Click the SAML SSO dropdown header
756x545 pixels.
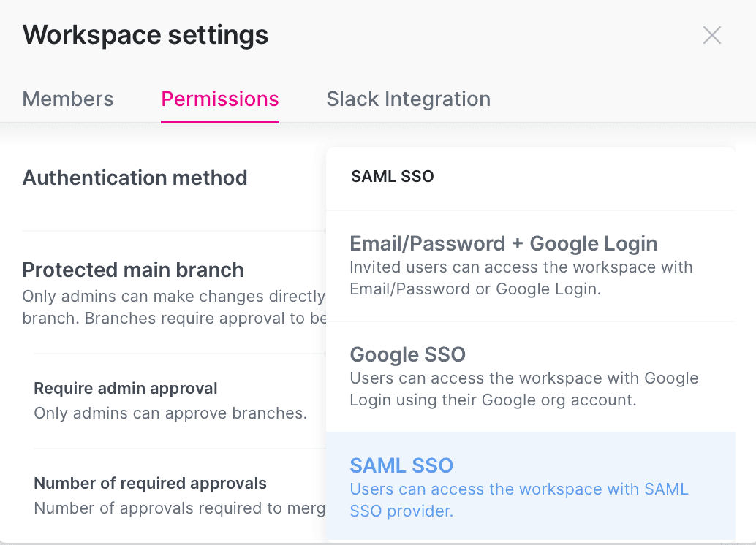pos(392,176)
